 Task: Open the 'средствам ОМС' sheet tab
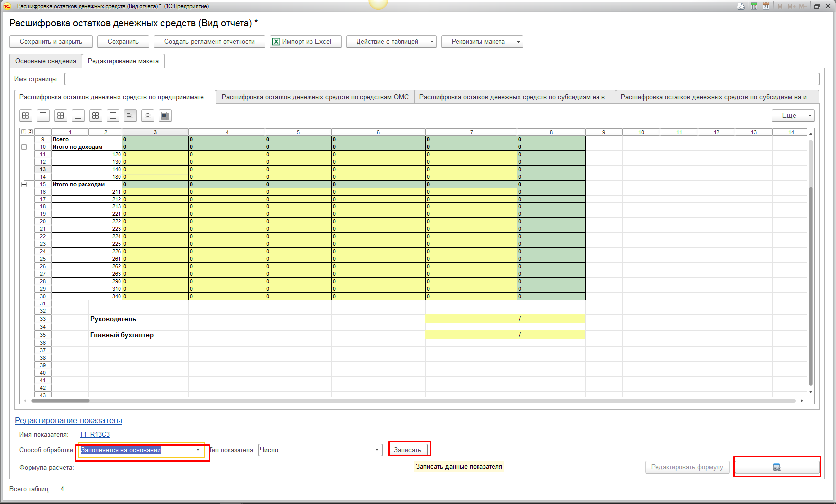[315, 97]
